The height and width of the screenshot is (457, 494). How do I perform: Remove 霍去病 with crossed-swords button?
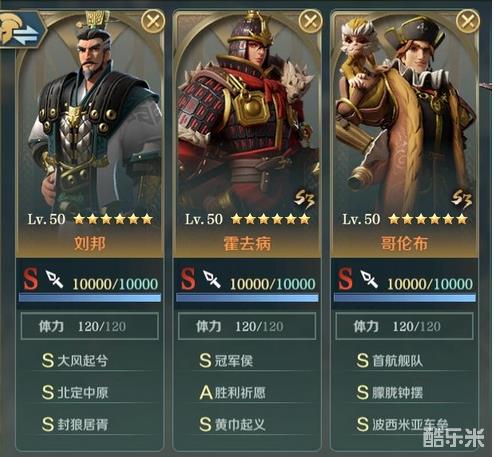coord(310,21)
